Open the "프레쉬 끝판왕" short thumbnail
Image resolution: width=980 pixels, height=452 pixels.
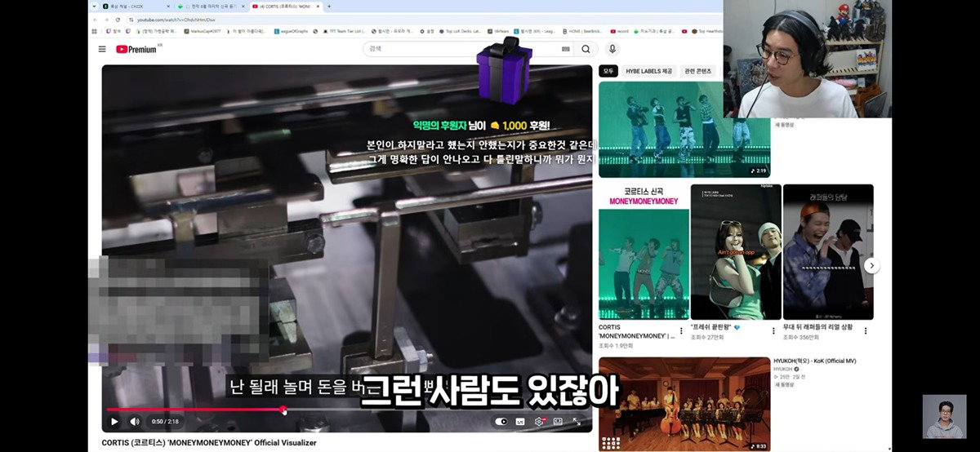click(736, 252)
